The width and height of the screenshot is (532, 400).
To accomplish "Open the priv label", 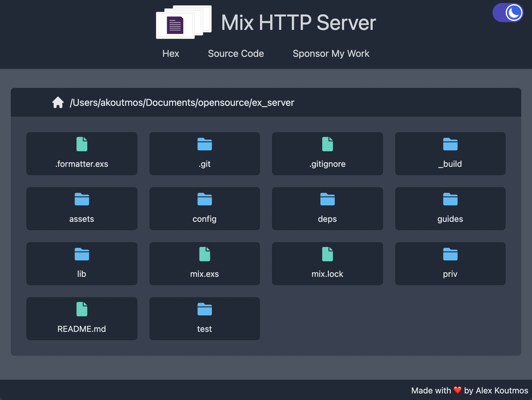I will 450,274.
